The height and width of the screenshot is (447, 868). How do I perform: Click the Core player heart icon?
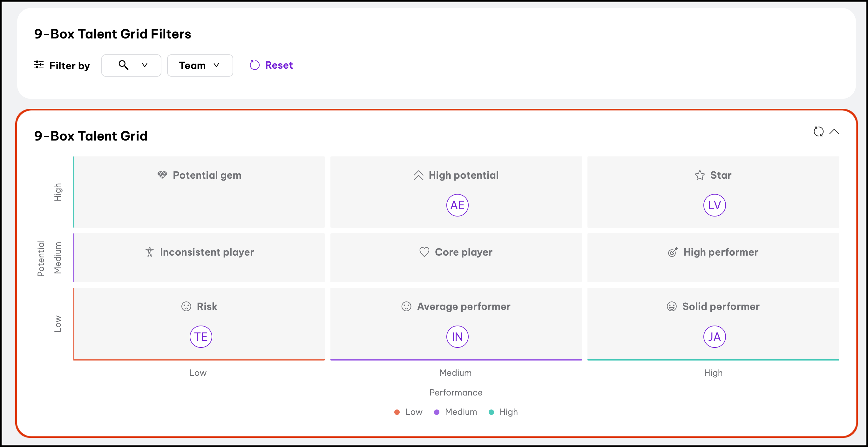pyautogui.click(x=424, y=252)
